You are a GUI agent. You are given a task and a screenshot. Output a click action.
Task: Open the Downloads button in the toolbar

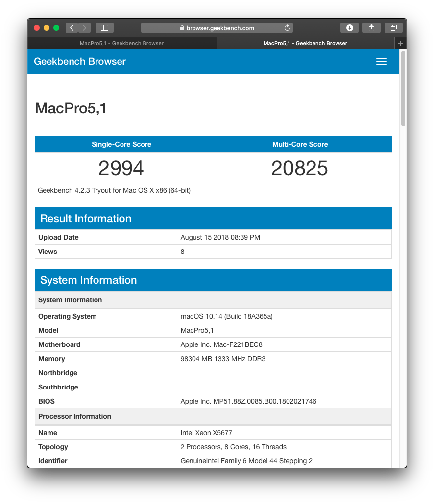point(349,28)
